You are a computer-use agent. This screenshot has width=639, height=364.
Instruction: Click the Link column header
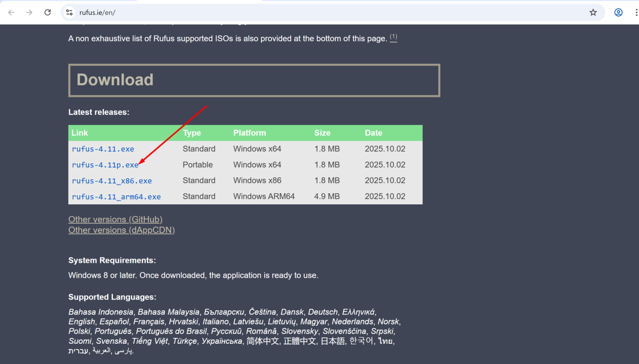tap(80, 133)
